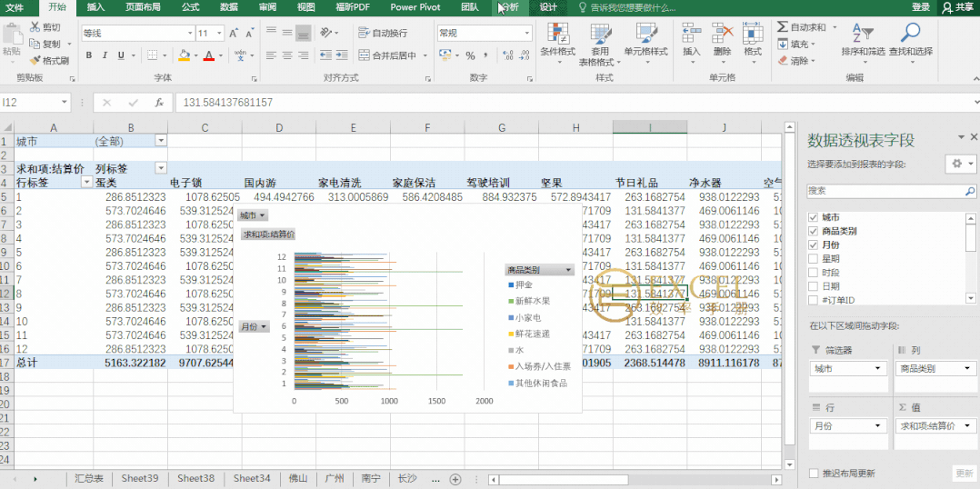Click the 填充 fill button

pyautogui.click(x=795, y=45)
